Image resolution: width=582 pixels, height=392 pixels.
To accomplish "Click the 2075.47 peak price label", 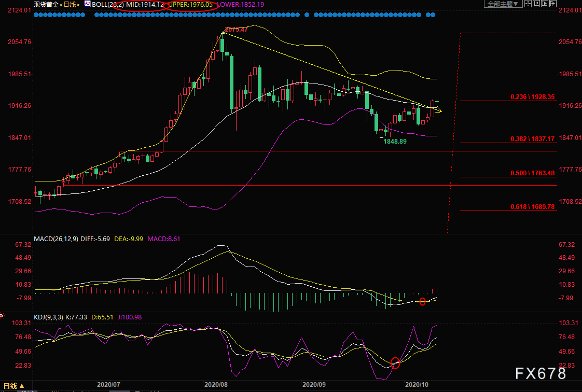I will tap(236, 30).
